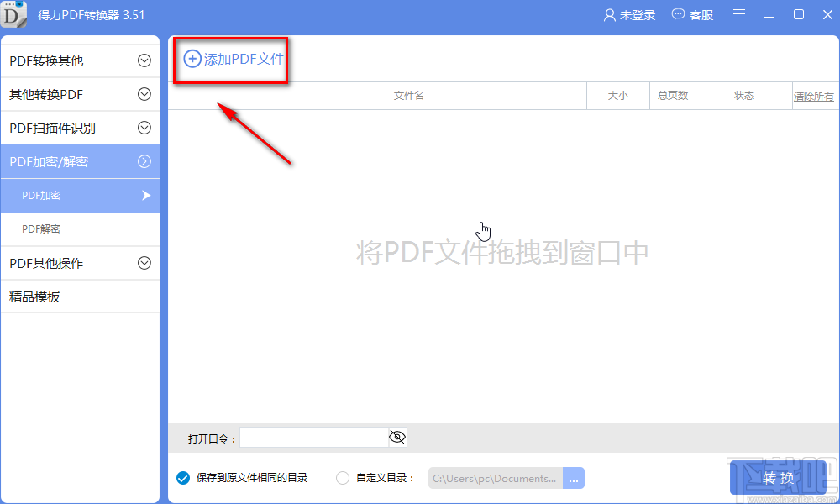Enable 自定义目录 custom directory option

point(343,477)
